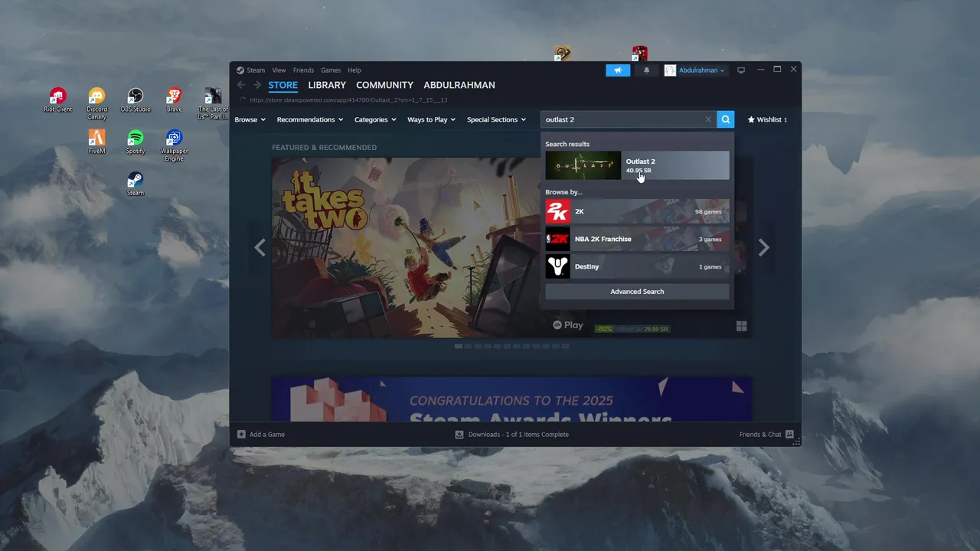
Task: Open the Games menu
Action: (331, 70)
